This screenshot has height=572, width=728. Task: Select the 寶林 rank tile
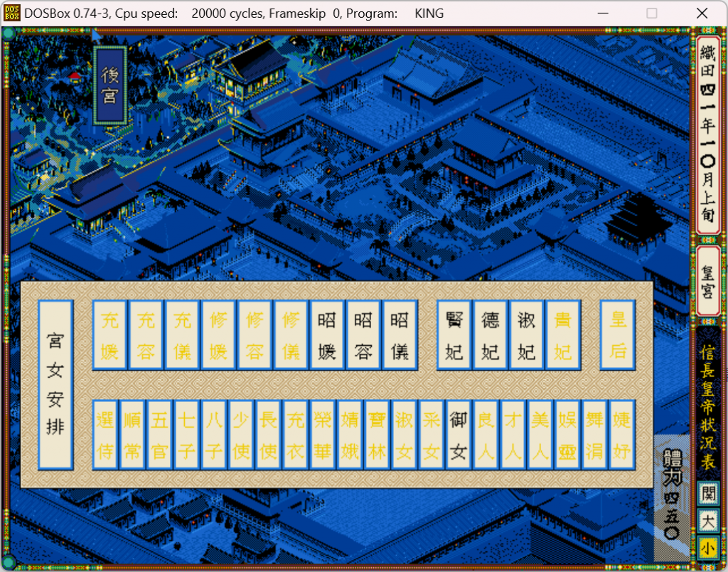[377, 435]
